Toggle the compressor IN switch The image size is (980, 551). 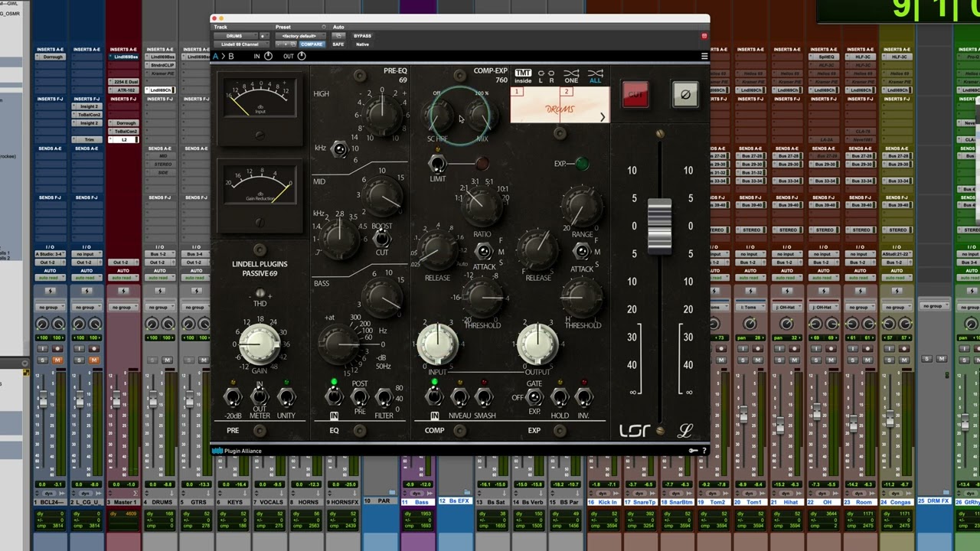434,396
